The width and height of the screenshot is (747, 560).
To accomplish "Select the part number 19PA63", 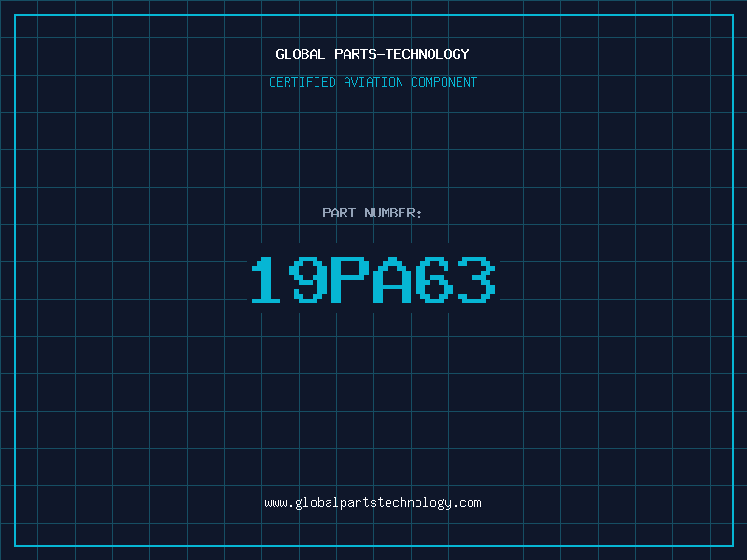I will (373, 280).
